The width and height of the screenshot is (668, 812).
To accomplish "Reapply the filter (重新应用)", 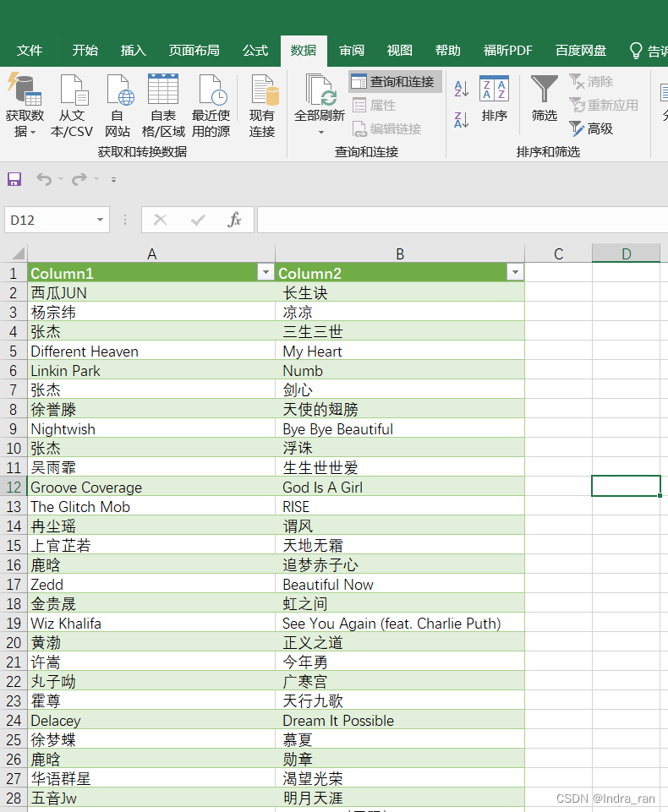I will click(604, 105).
